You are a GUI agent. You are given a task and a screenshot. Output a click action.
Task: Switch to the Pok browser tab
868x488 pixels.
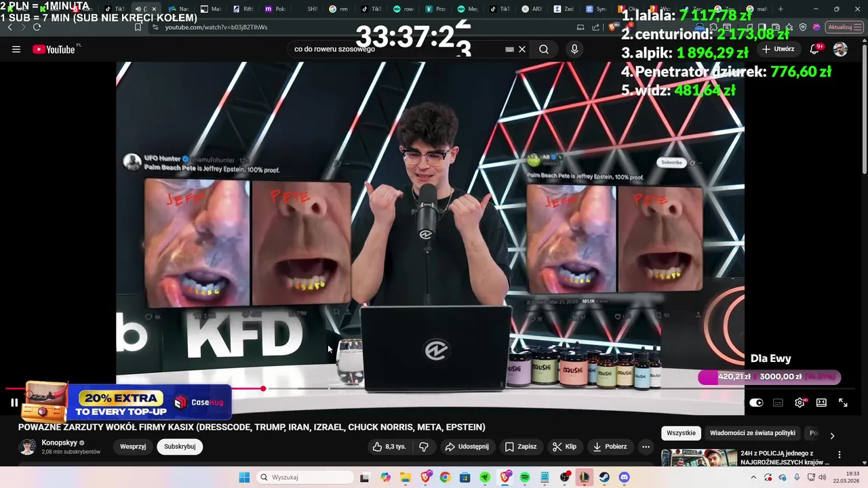(x=275, y=9)
